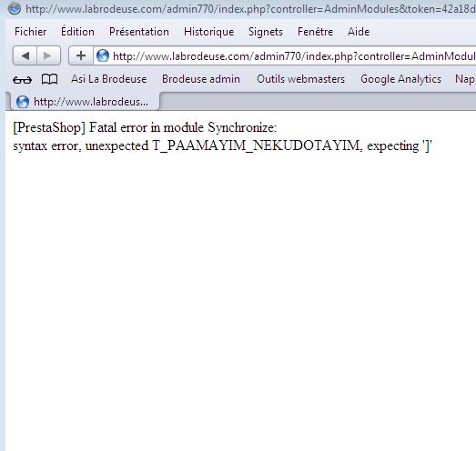Open the Présentation menu
Viewport: 476px width, 451px height.
pos(139,32)
